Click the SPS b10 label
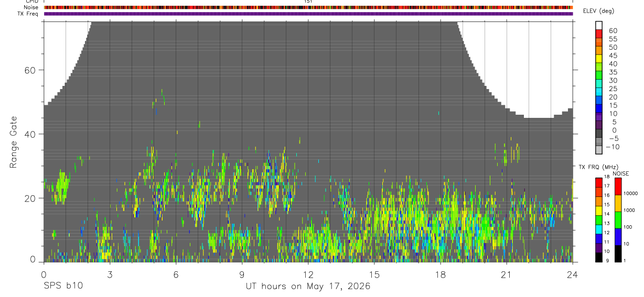Viewport: 644px width, 297px height. 63,287
